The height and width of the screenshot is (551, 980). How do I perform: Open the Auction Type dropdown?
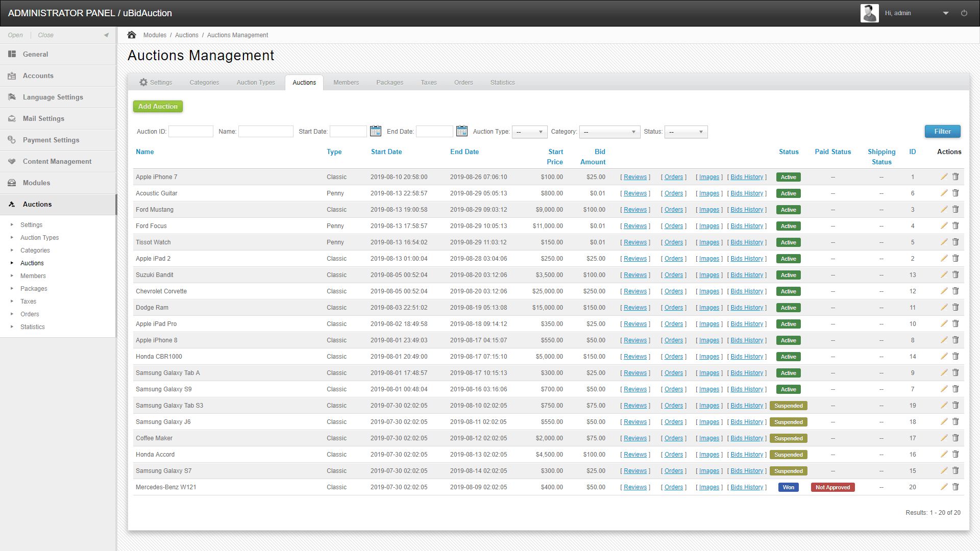(x=529, y=132)
